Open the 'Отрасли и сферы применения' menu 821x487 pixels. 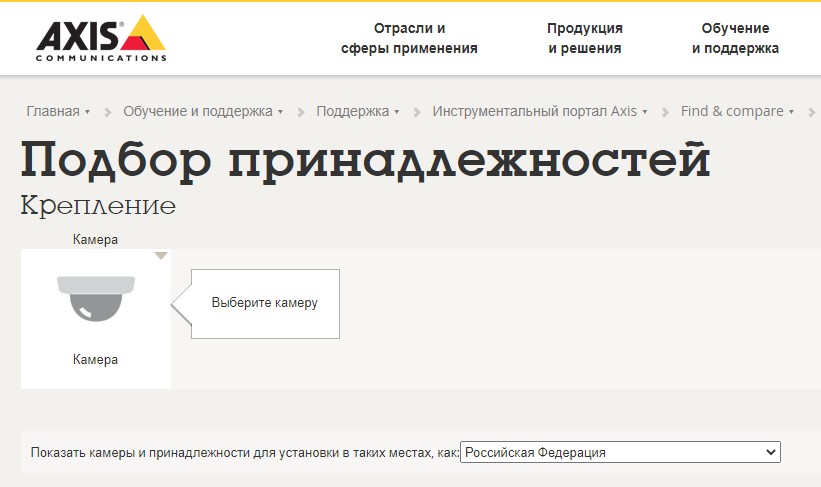click(x=409, y=38)
